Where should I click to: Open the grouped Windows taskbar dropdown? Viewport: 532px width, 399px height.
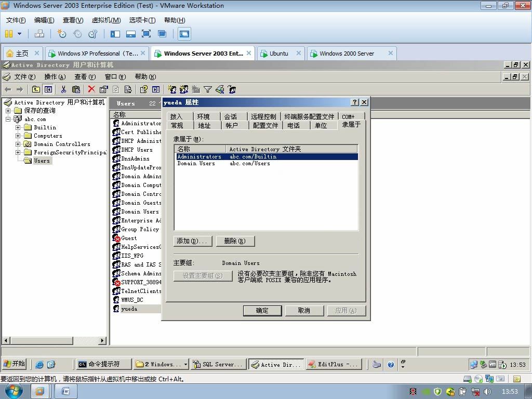pos(186,364)
